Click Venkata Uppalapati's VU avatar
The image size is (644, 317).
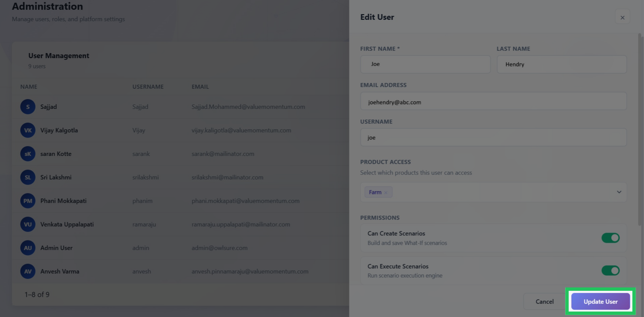click(28, 224)
